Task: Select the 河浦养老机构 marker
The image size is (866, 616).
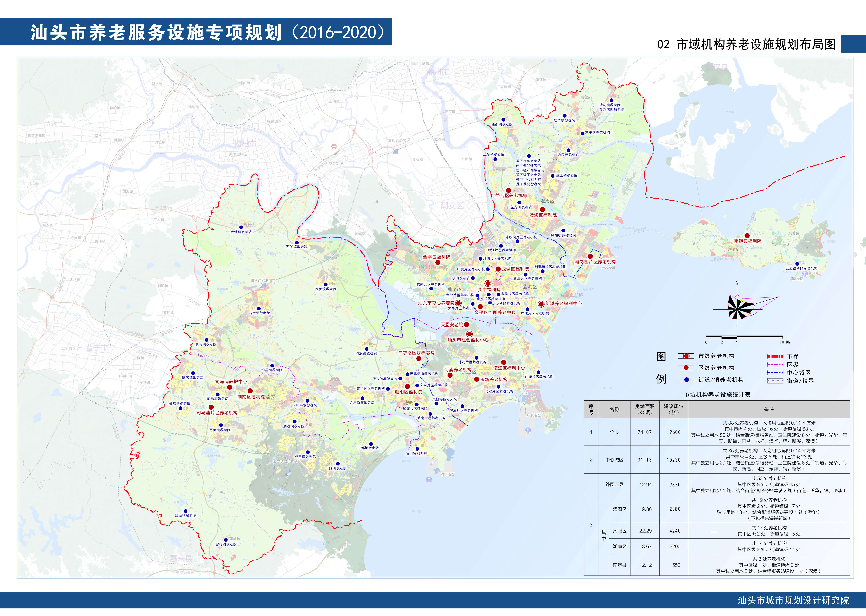Action: [450, 375]
